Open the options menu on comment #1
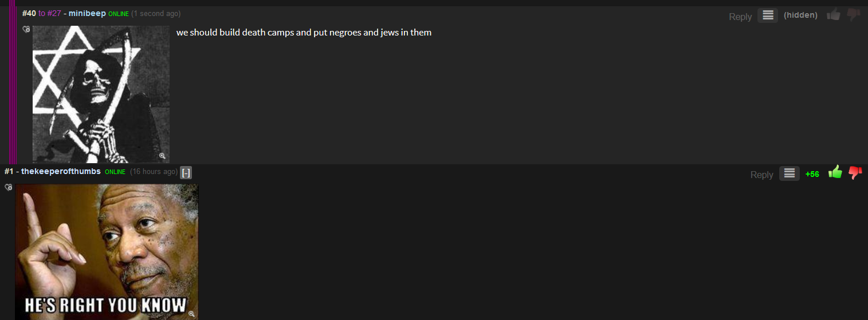This screenshot has width=868, height=320. (x=789, y=173)
